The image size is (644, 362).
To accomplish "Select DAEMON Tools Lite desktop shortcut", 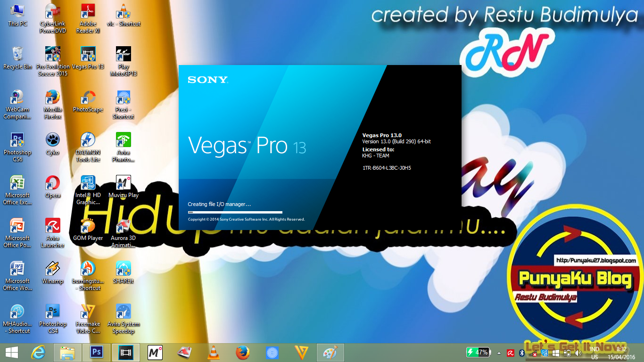I will point(88,148).
